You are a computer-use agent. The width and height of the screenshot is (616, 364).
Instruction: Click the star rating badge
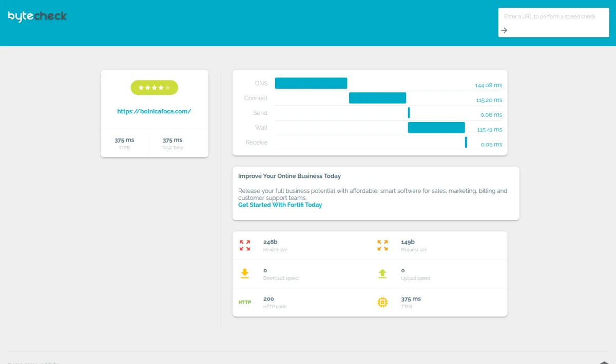click(x=154, y=88)
